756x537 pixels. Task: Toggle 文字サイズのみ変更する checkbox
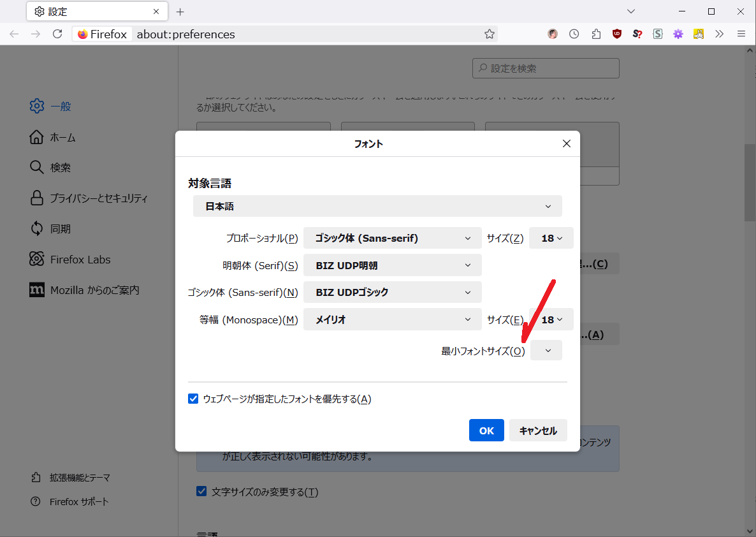pyautogui.click(x=201, y=492)
